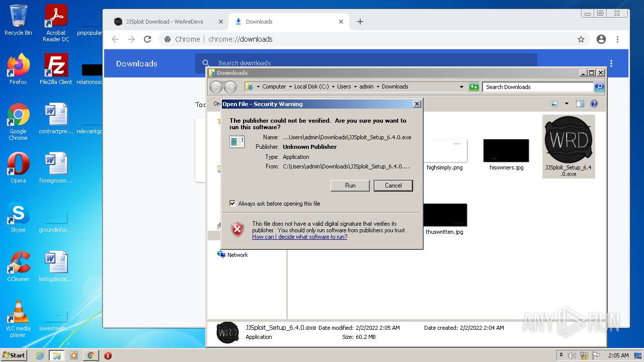Viewport: 644px width, 362px height.
Task: Close the Security Warning dialog
Action: tap(417, 104)
